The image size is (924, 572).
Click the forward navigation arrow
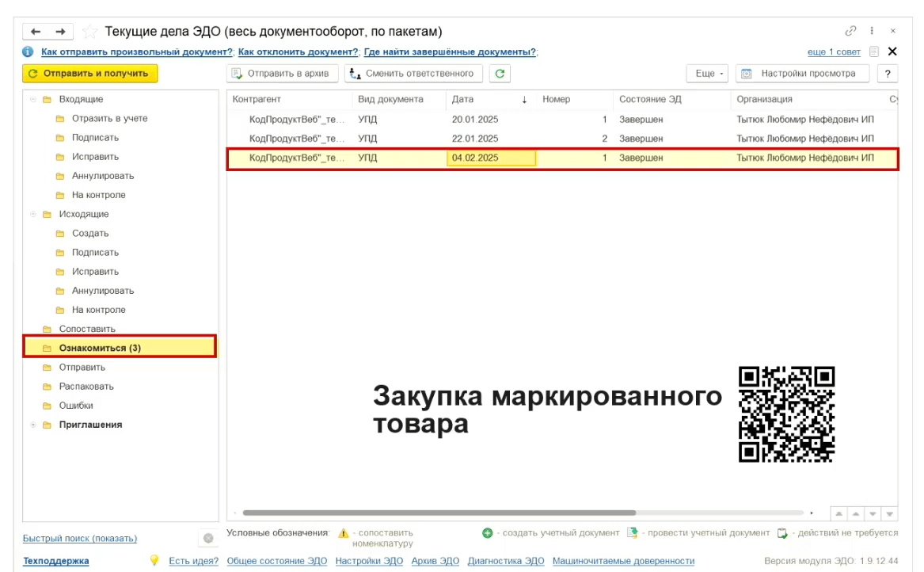60,32
